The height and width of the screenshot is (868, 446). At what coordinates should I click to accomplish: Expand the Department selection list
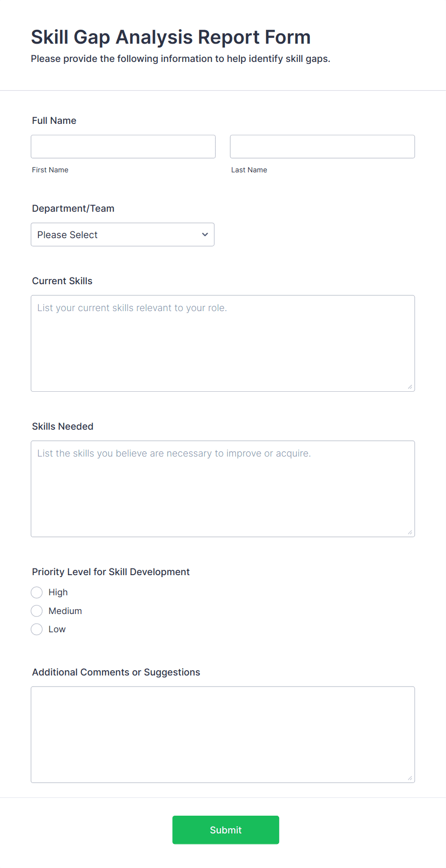[122, 235]
